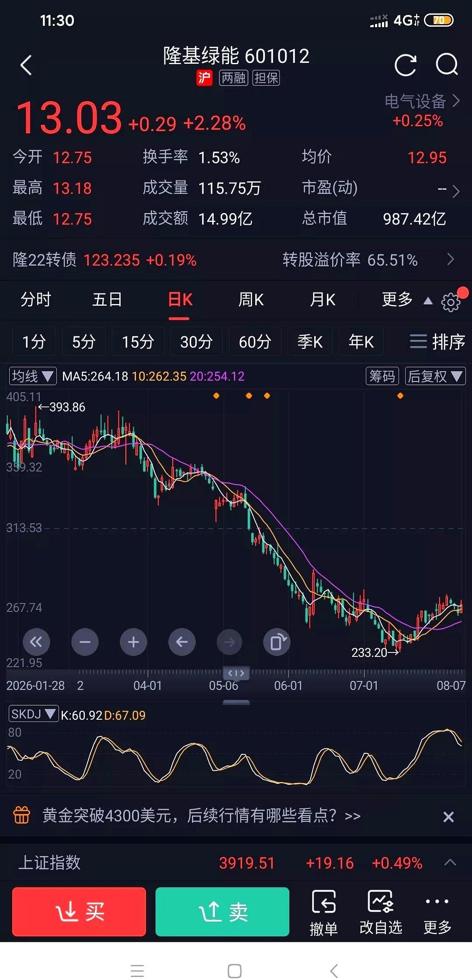Open Android recent apps menu
This screenshot has height=980, width=472.
pos(137,971)
